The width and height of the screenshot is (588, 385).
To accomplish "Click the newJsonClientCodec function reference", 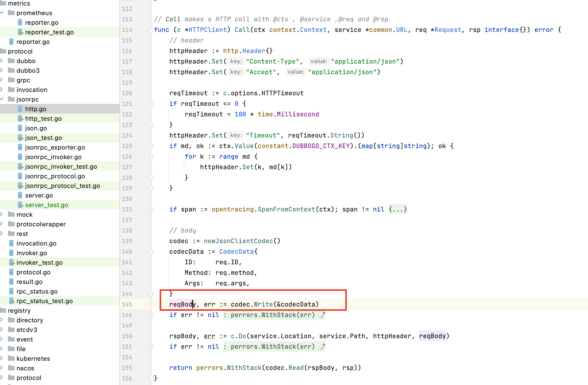I will click(238, 241).
